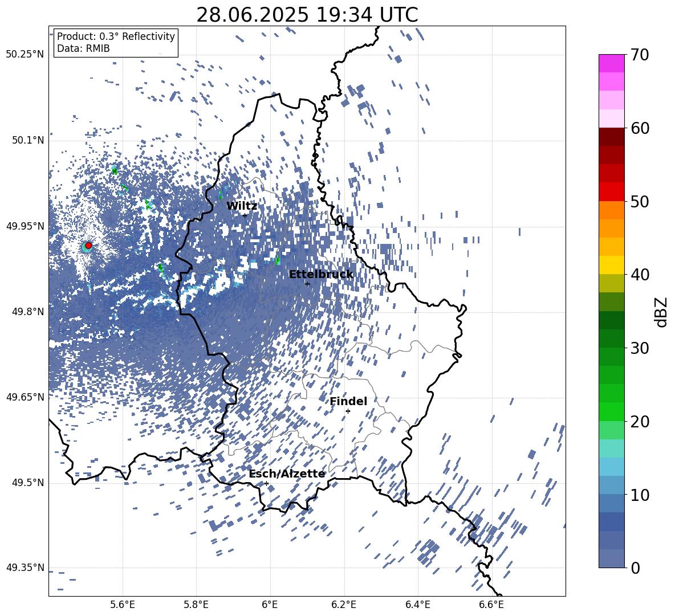
Task: Click the 50.1°N latitude label
Action: point(29,141)
